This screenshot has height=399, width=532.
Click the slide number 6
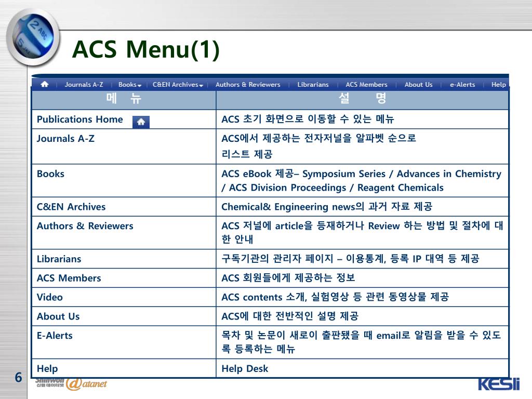tap(18, 377)
